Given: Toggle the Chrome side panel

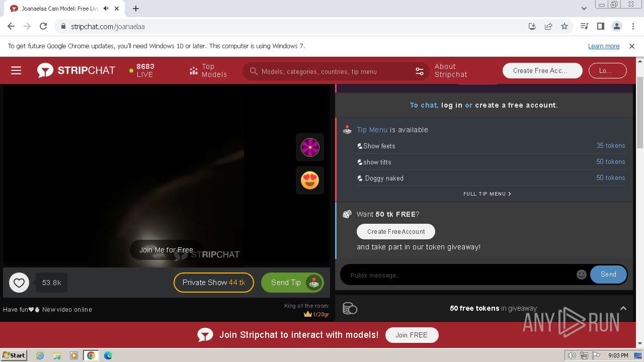Looking at the screenshot, I should pos(600,26).
